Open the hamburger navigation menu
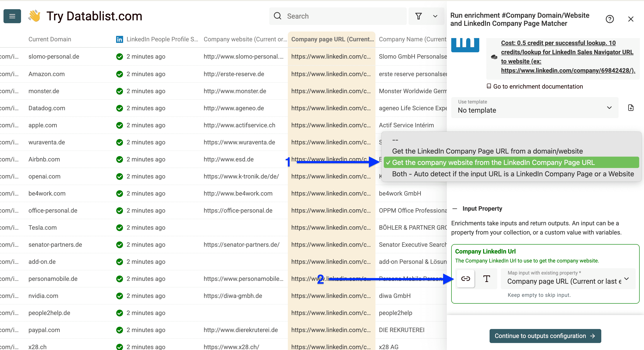The image size is (644, 350). tap(12, 16)
